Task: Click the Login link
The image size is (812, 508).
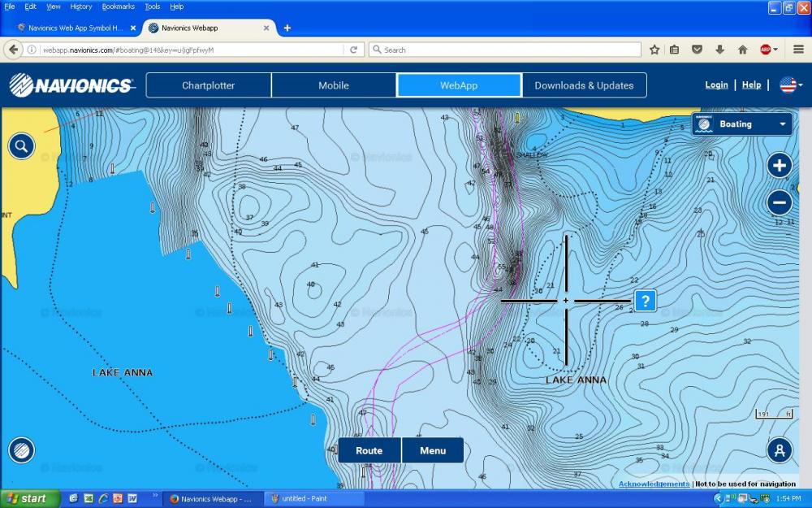Action: pos(716,85)
